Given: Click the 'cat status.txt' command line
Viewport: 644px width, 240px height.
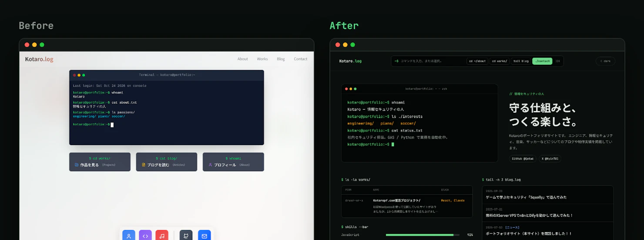Looking at the screenshot, I should 385,130.
